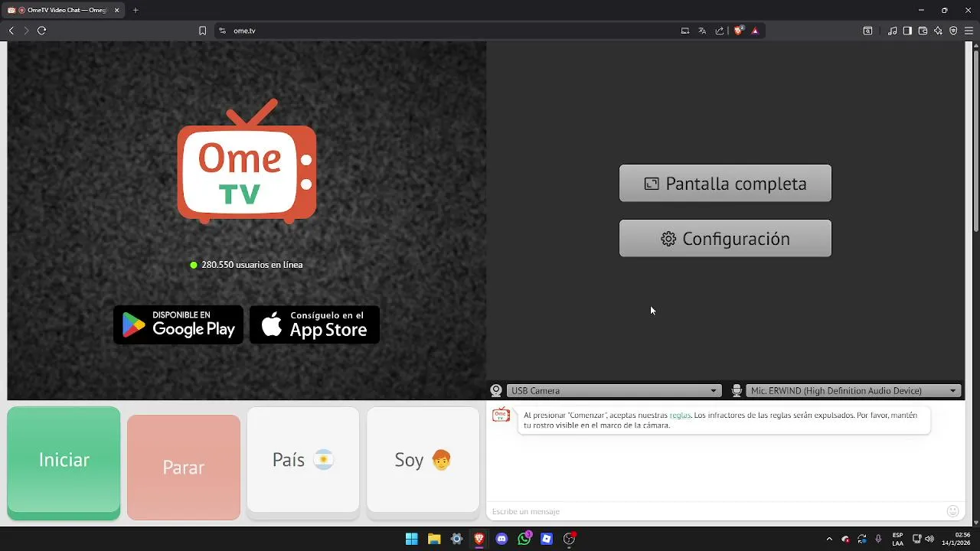
Task: Open Leo AI sparkle icon
Action: pos(938,31)
